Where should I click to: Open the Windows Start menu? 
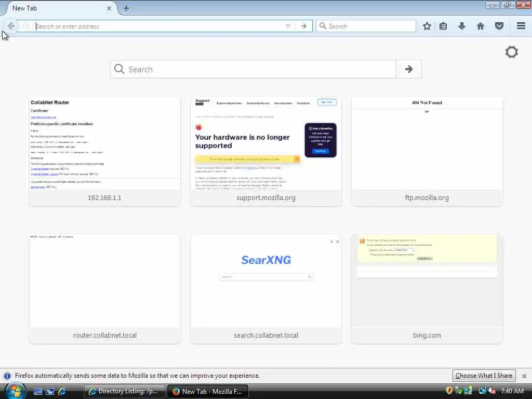point(15,391)
